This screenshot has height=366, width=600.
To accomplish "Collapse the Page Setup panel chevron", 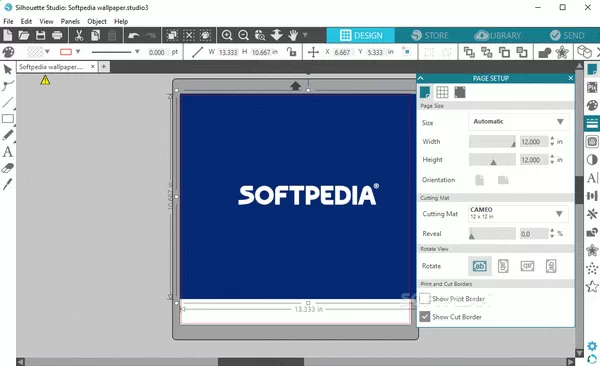I will point(421,78).
